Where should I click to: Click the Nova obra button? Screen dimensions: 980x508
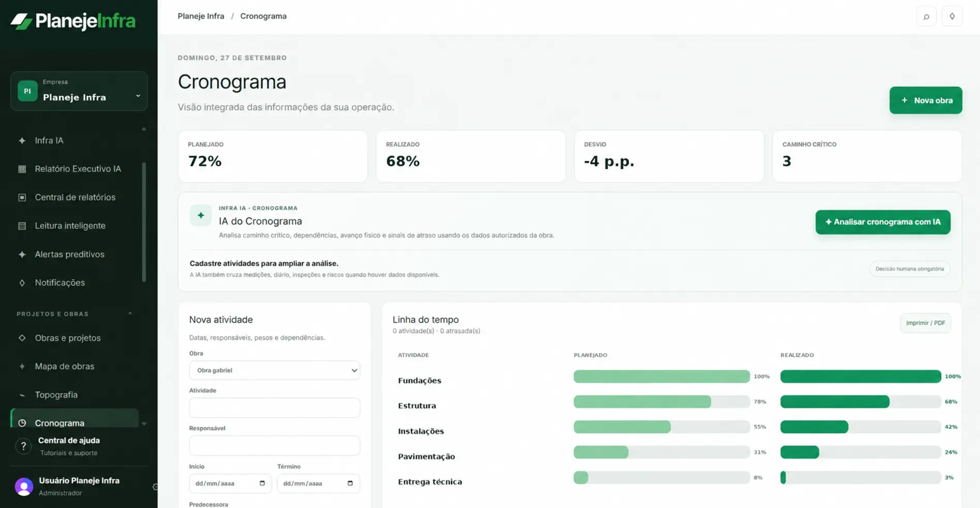click(x=926, y=100)
